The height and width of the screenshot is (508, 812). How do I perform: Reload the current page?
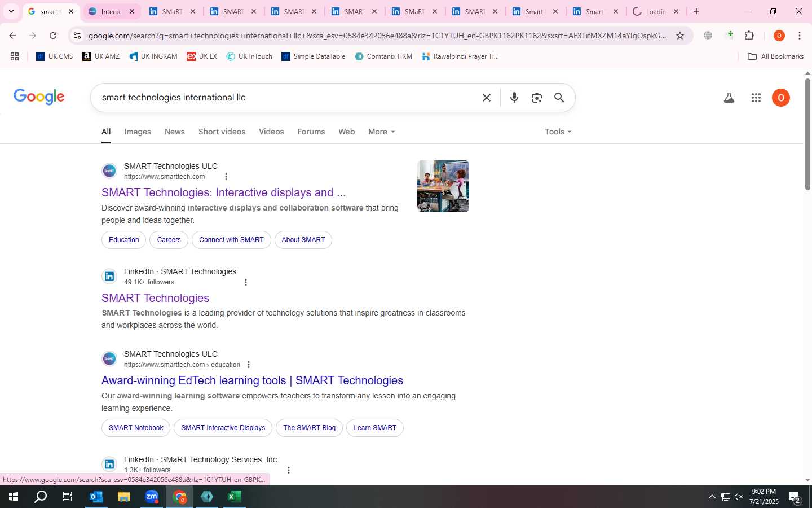[x=53, y=36]
